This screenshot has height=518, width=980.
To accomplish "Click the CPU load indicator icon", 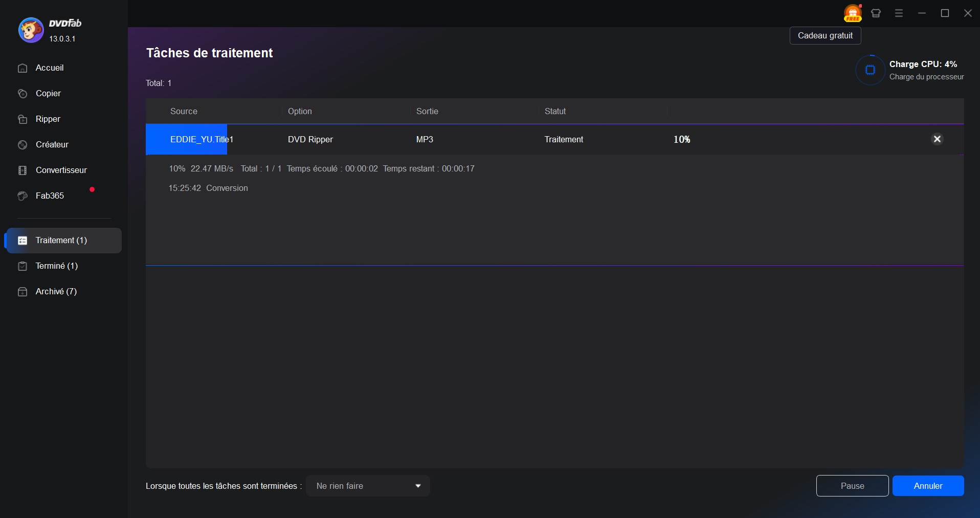I will pyautogui.click(x=871, y=70).
